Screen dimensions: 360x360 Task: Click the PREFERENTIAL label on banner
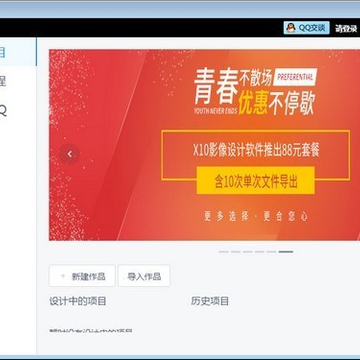295,77
